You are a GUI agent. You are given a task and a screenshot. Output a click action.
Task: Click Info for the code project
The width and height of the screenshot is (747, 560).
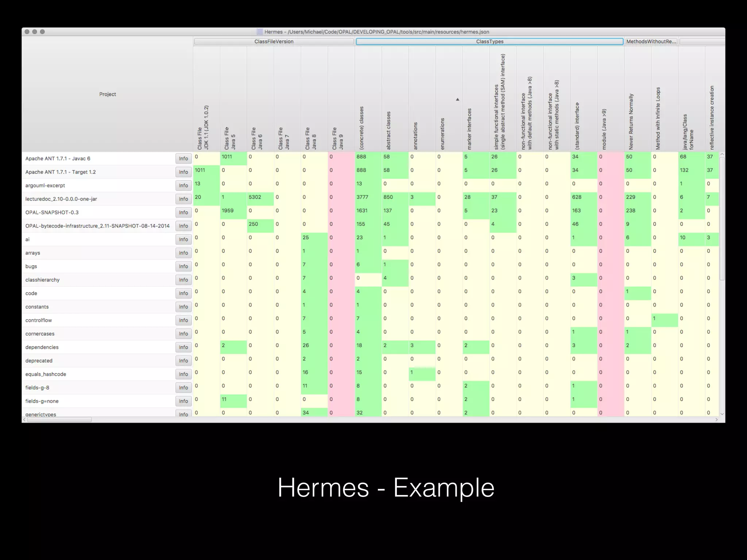(183, 293)
